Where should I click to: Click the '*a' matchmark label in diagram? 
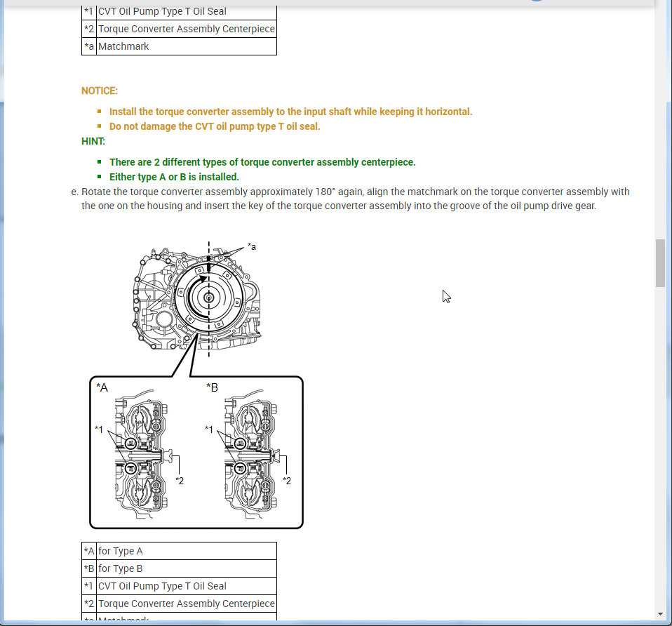click(252, 247)
